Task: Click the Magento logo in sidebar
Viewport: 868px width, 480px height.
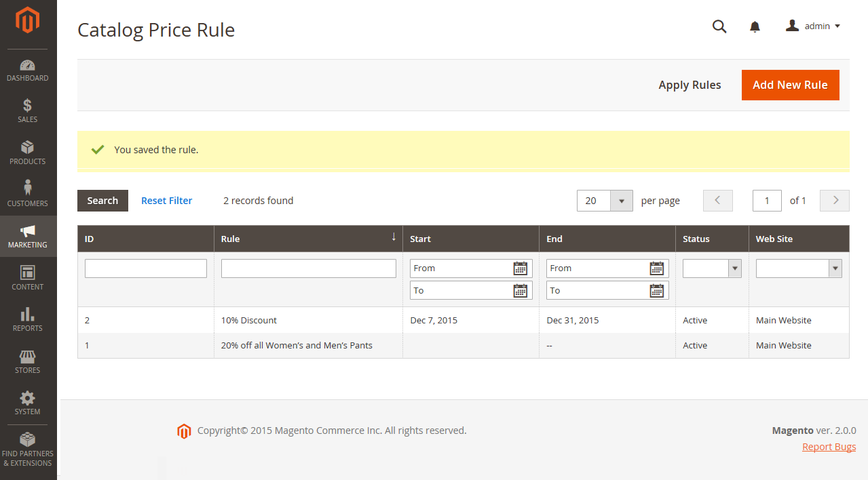Action: point(28,20)
